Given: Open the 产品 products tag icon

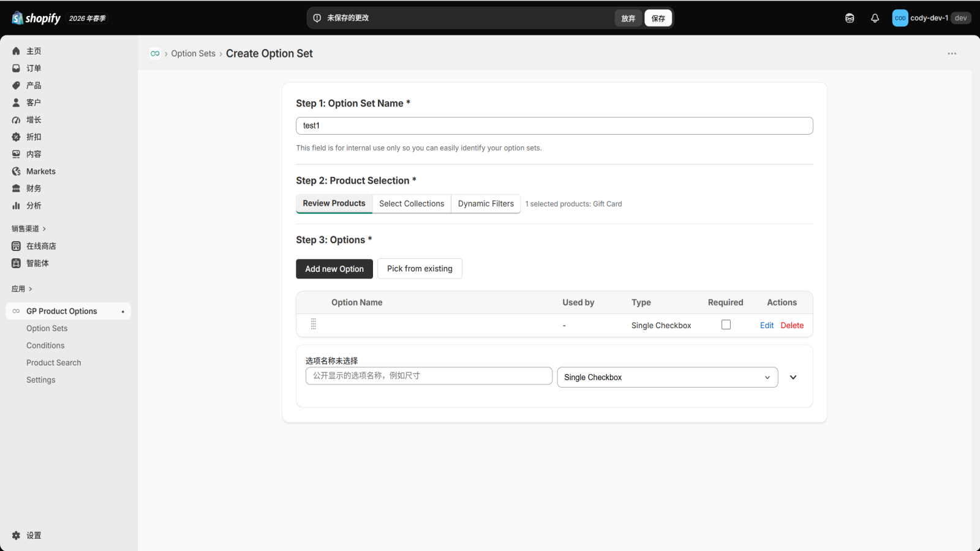Looking at the screenshot, I should click(x=17, y=86).
